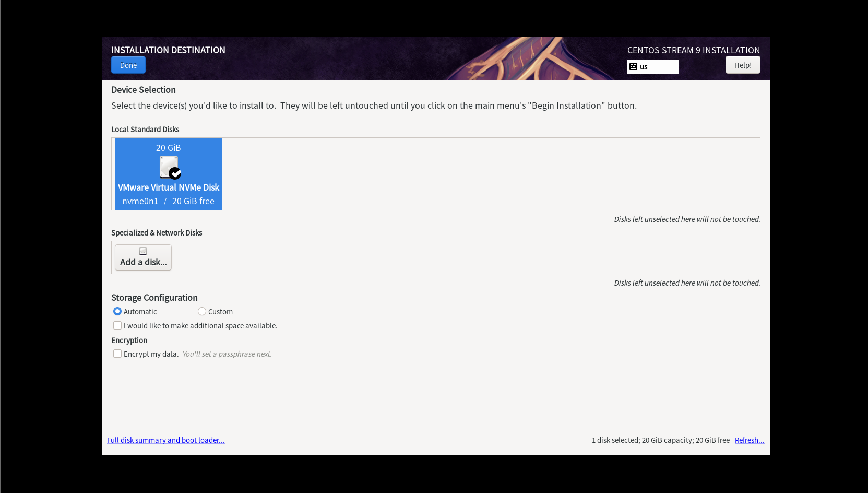Select the VMware Virtual NVMe Disk tile
Image resolution: width=868 pixels, height=493 pixels.
tap(169, 174)
